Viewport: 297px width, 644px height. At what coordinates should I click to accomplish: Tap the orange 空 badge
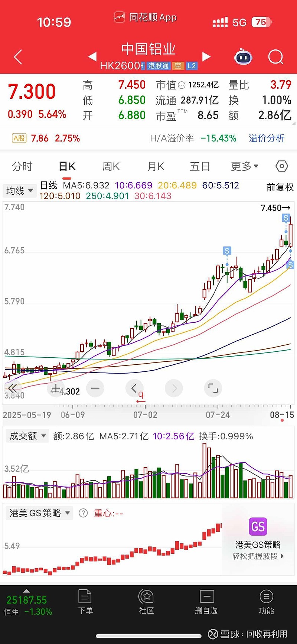[178, 66]
